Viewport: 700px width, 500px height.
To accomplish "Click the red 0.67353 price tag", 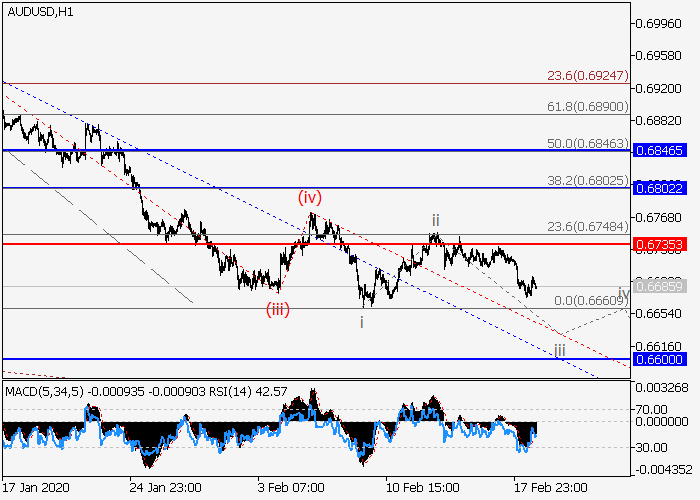I will (x=659, y=244).
